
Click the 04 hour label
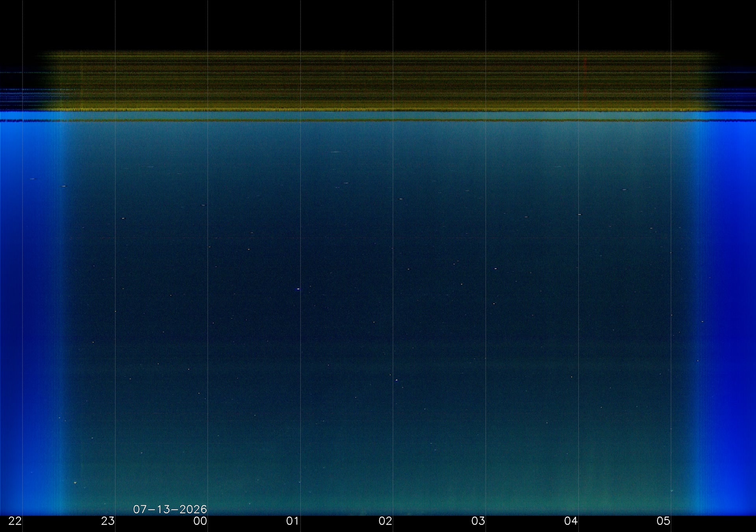click(571, 521)
